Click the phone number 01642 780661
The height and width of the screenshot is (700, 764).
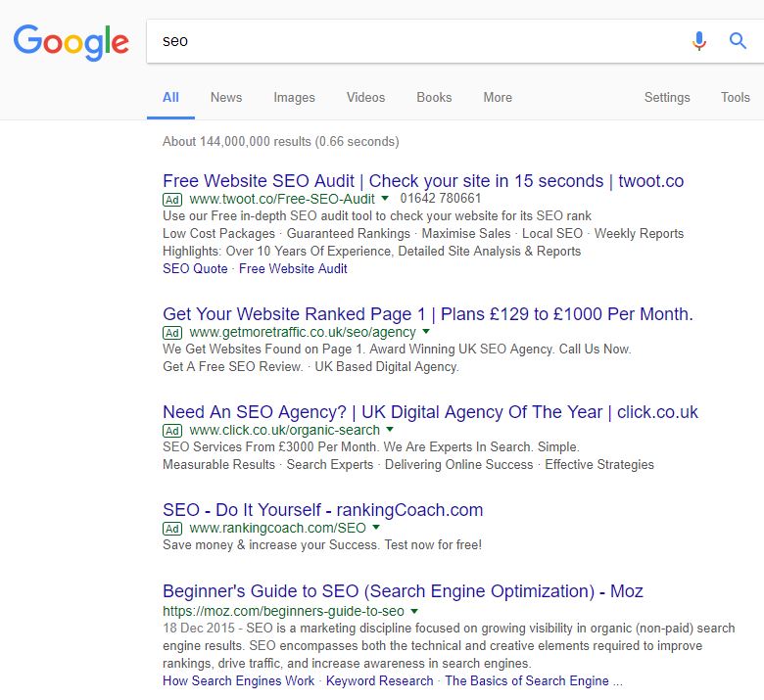click(441, 199)
